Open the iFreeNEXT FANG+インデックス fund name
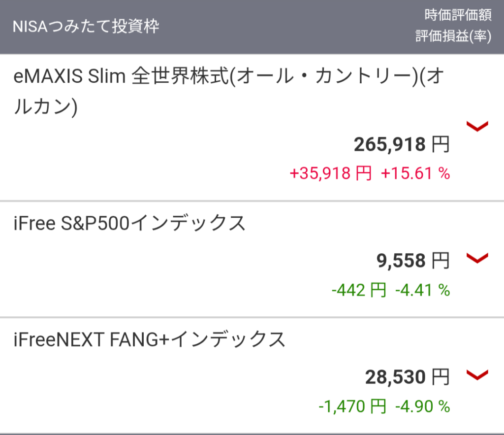The width and height of the screenshot is (504, 435). pos(150,340)
